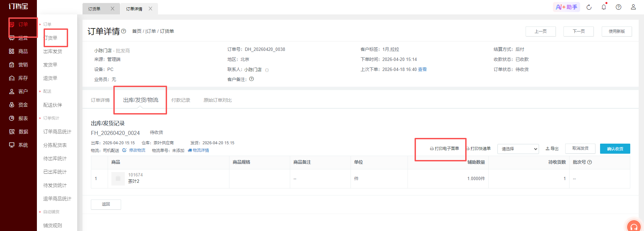Click the help icon beside 订单详情 title
The image size is (644, 231).
pos(123,31)
